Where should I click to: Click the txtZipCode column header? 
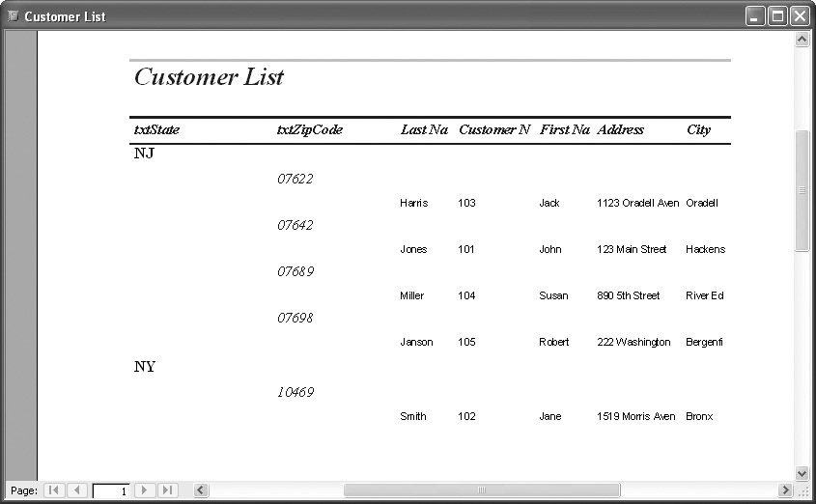coord(309,129)
